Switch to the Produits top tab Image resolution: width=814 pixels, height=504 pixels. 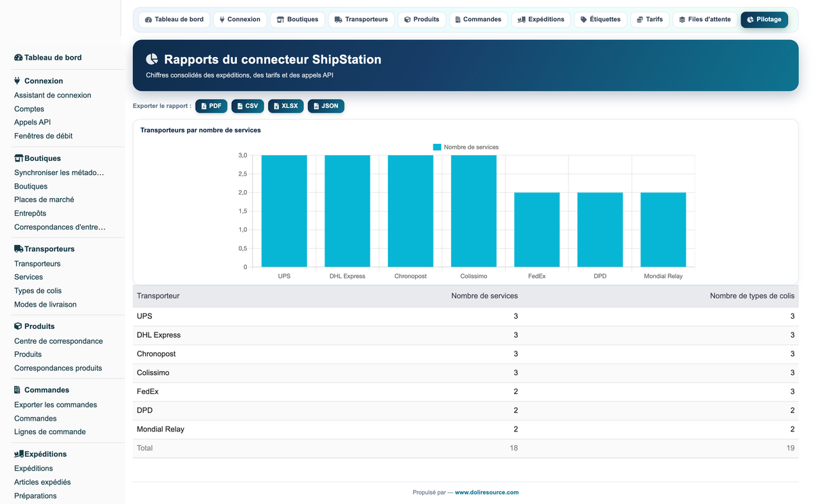pyautogui.click(x=422, y=20)
